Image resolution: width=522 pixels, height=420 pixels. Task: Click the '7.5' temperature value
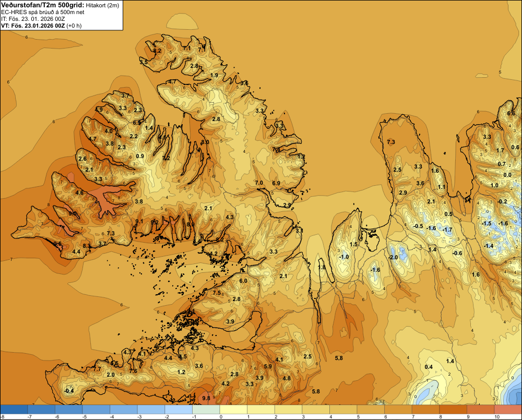(x=217, y=293)
